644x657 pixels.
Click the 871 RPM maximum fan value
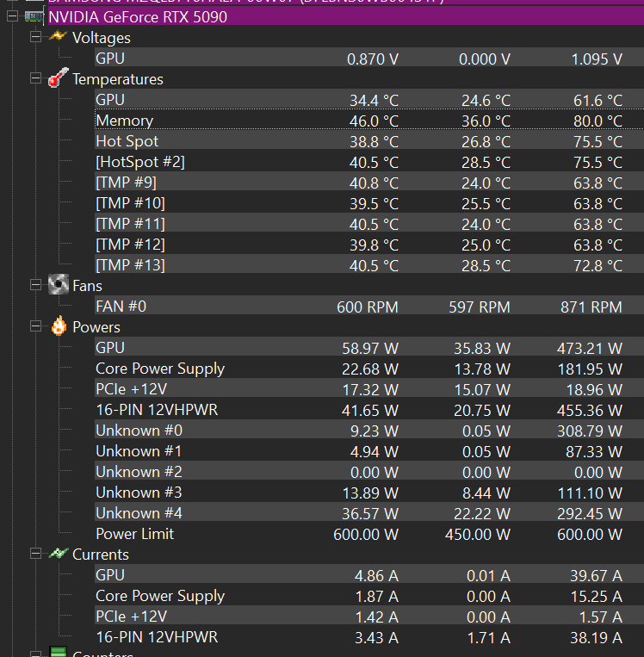point(591,307)
